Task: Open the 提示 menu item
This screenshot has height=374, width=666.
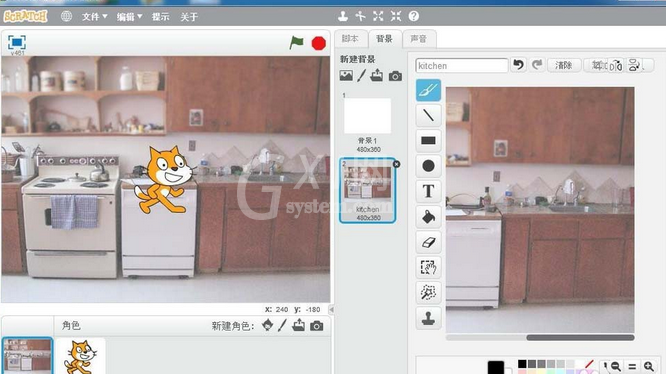Action: click(161, 17)
